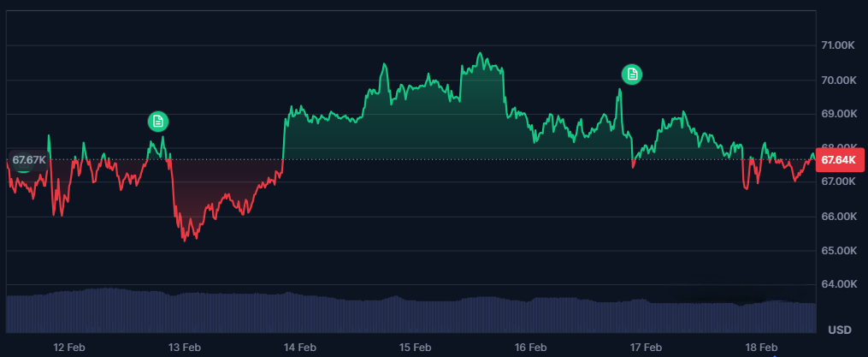Select the 65.00K axis label

tap(839, 251)
